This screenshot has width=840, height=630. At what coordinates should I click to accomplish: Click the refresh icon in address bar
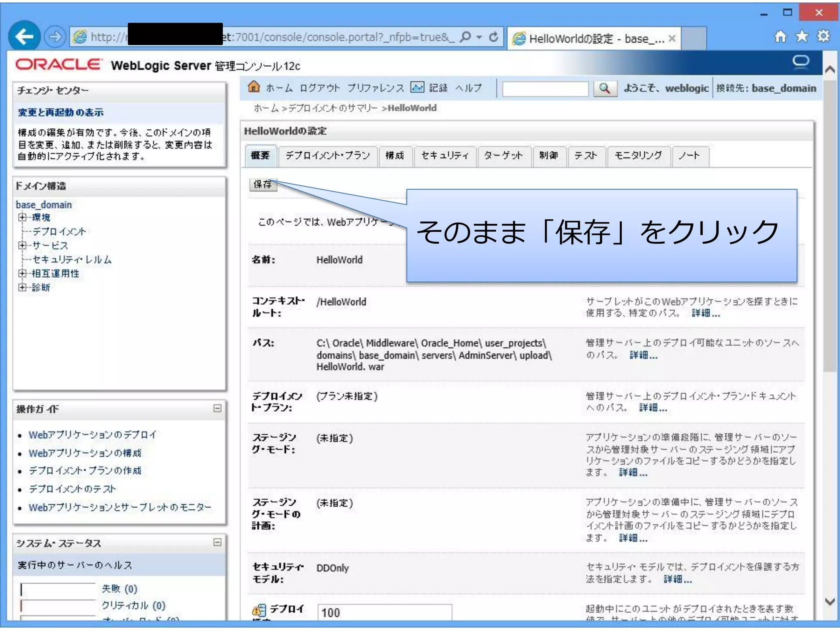click(494, 37)
